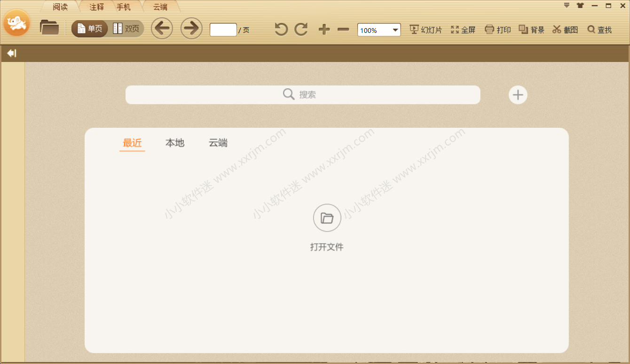This screenshot has width=630, height=364.
Task: Click the orange elephant app logo
Action: click(x=17, y=23)
